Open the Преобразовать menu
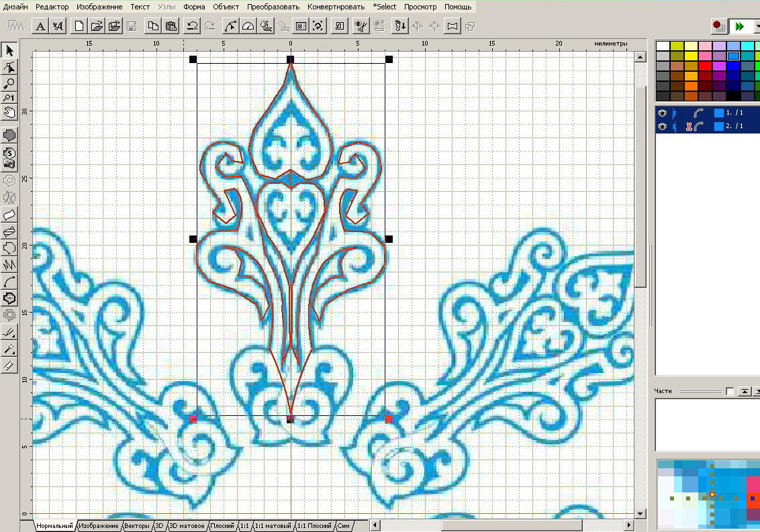This screenshot has width=760, height=532. [273, 7]
